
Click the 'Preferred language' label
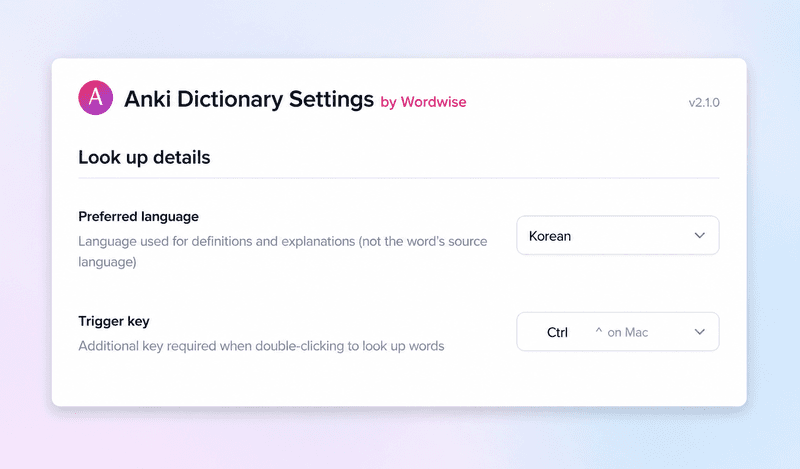(138, 216)
